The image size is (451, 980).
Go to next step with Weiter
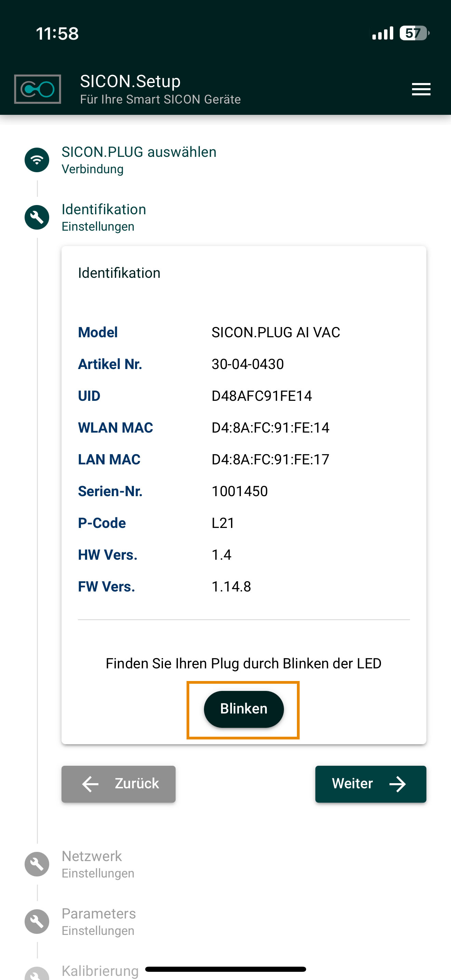point(370,784)
